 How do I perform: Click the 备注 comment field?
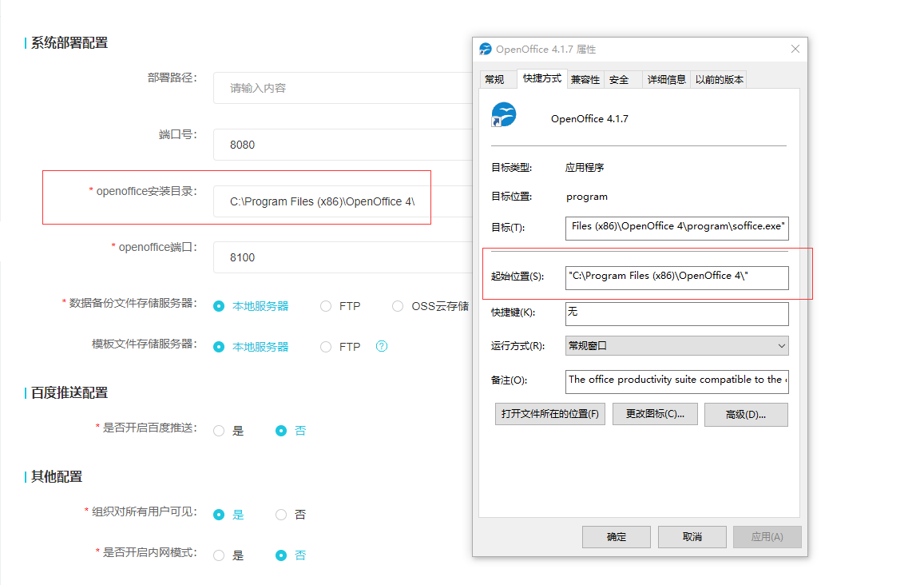676,381
